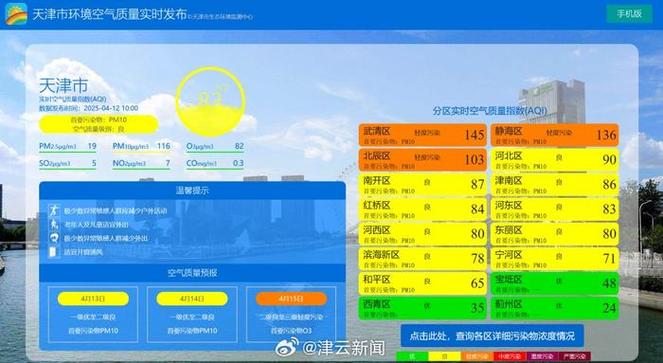Open the 手机版 mobile version button
Viewport: 663px width, 363px height.
tap(629, 14)
